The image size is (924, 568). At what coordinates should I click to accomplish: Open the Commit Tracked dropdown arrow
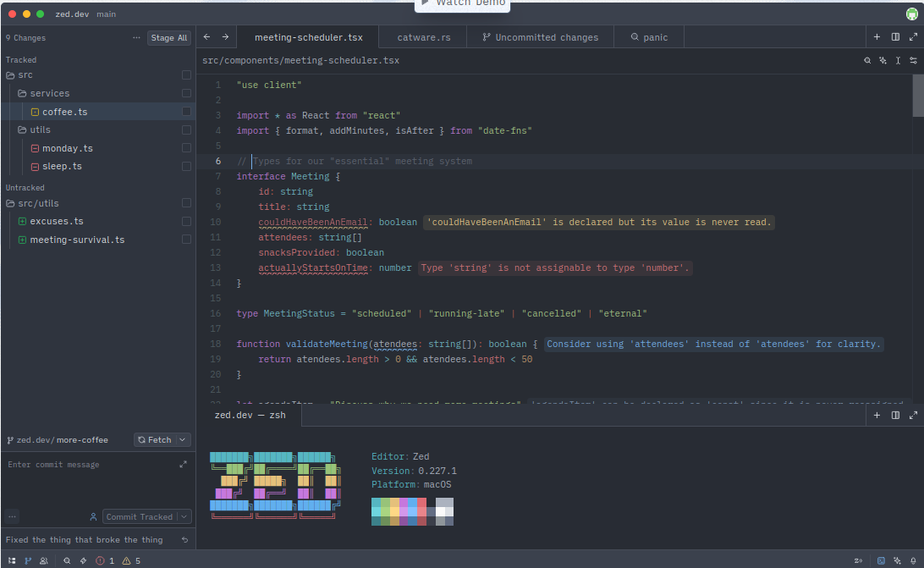184,517
